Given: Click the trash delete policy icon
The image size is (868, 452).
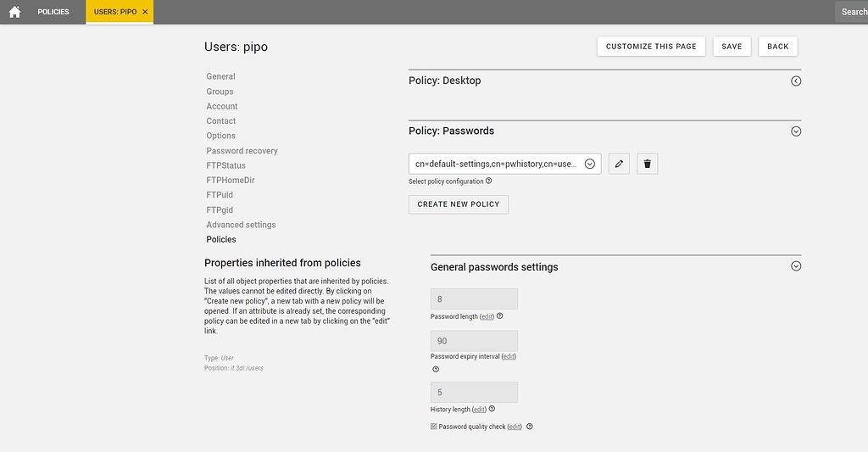Looking at the screenshot, I should click(647, 164).
